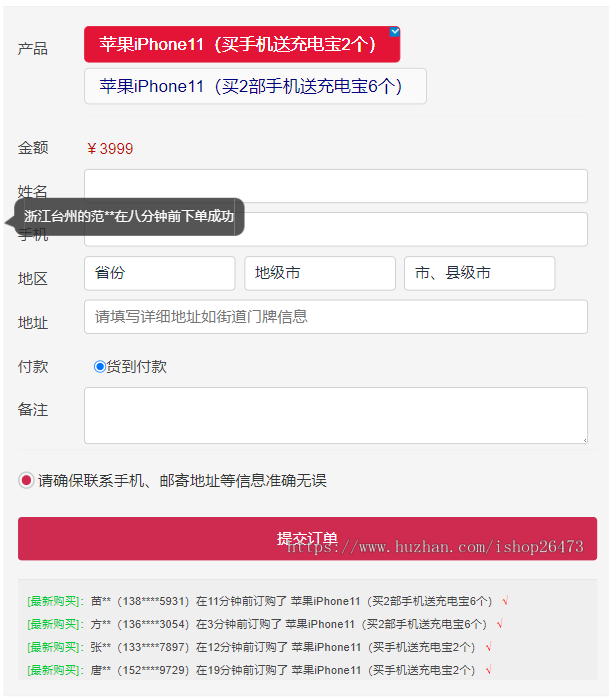Choose iPhone11 buy-2-phones 6 power banks option
609x698 pixels.
[x=255, y=86]
